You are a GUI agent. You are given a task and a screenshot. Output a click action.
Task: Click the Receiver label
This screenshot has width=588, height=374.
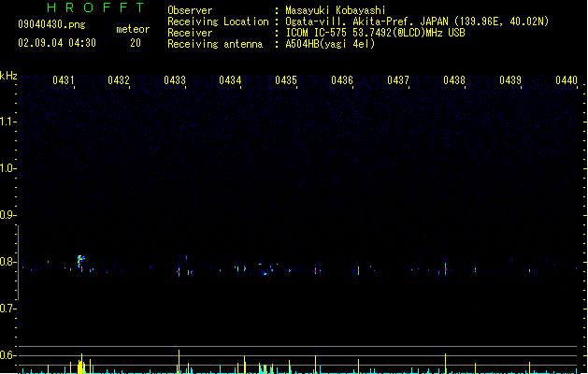[190, 33]
